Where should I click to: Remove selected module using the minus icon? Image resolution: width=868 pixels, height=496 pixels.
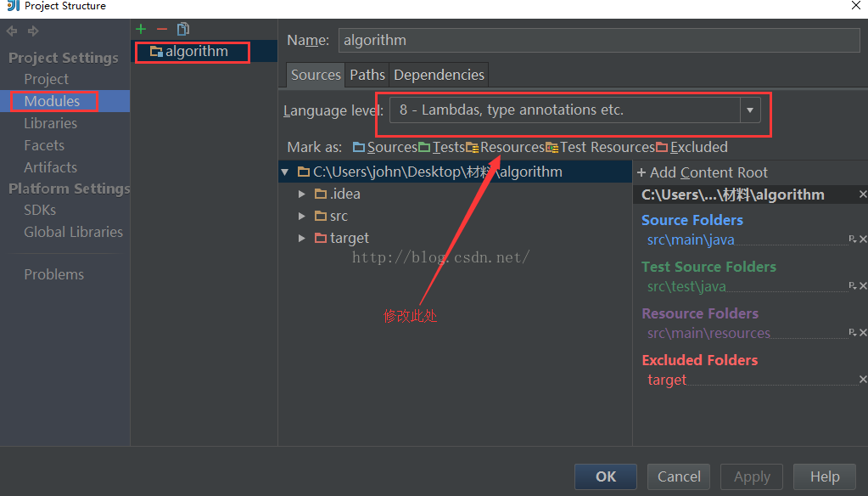pos(161,28)
